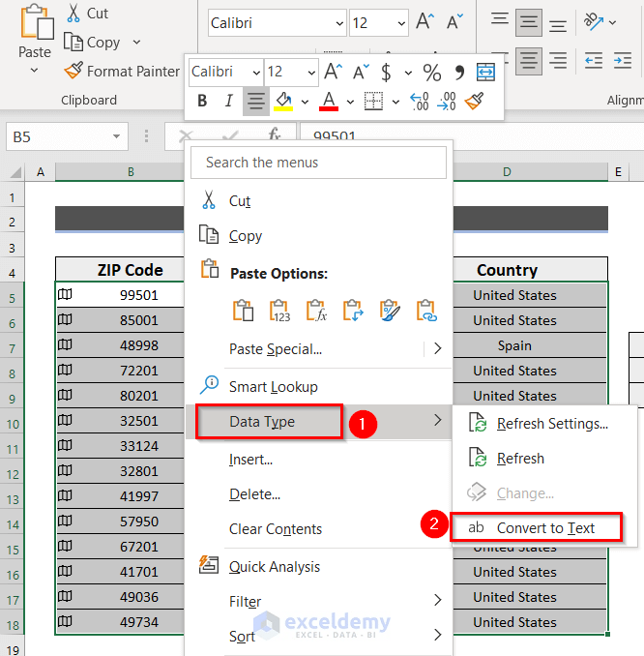
Task: Choose Delete... in context menu
Action: point(318,494)
